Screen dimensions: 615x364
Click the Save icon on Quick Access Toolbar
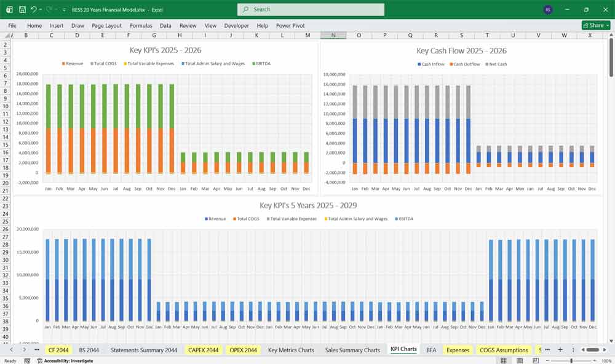click(x=22, y=9)
